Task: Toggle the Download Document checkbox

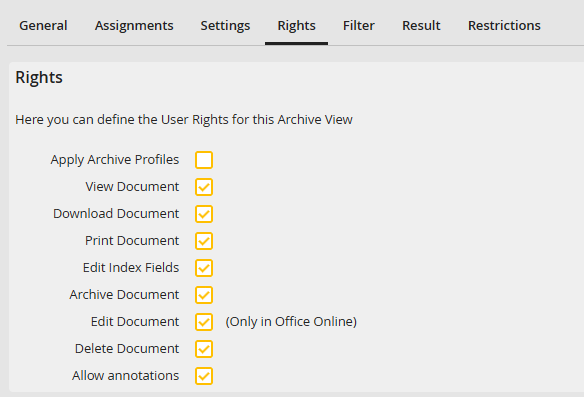Action: [x=204, y=214]
